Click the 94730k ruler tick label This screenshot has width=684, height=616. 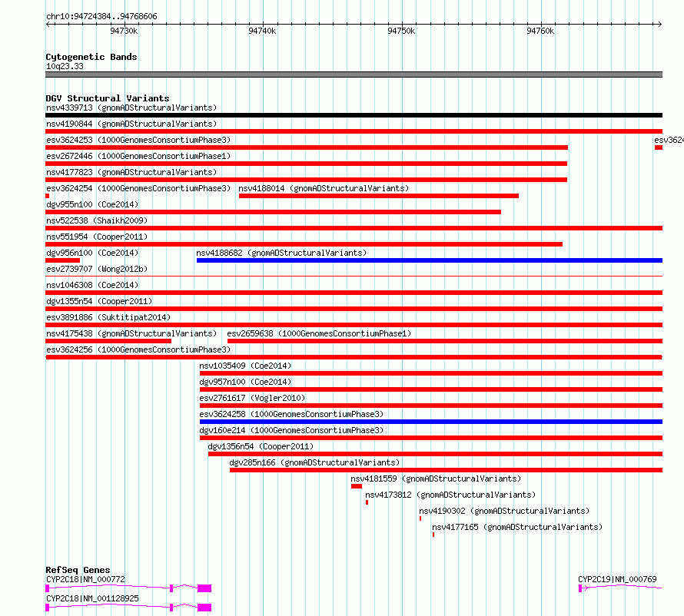click(124, 31)
